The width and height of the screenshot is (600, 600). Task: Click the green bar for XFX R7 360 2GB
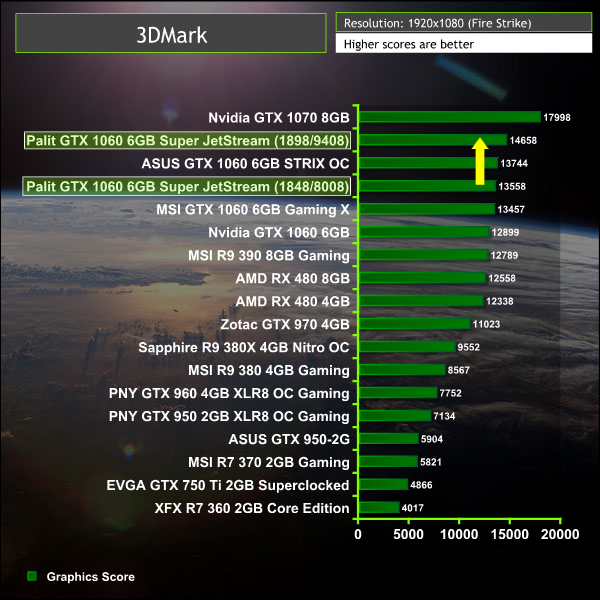coord(379,507)
